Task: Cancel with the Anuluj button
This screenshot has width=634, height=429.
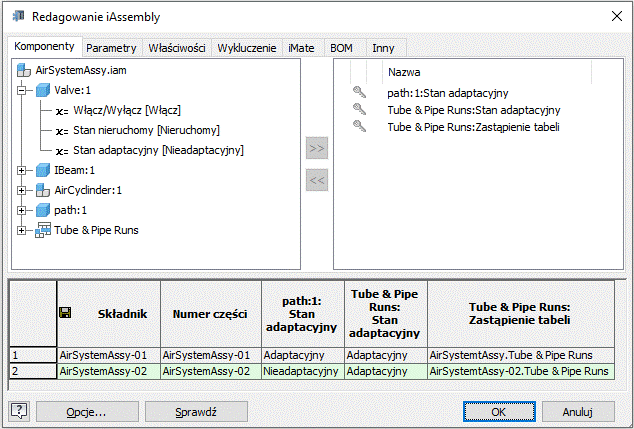Action: tap(577, 412)
